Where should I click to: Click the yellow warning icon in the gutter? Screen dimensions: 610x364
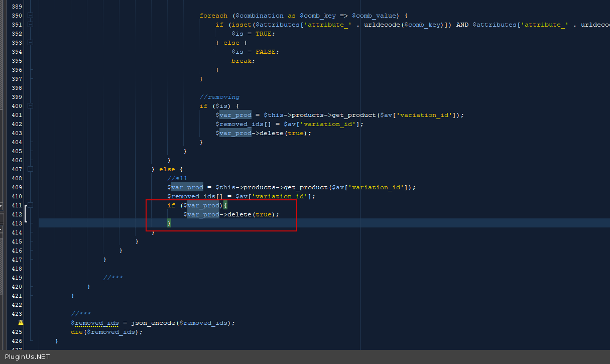21,323
